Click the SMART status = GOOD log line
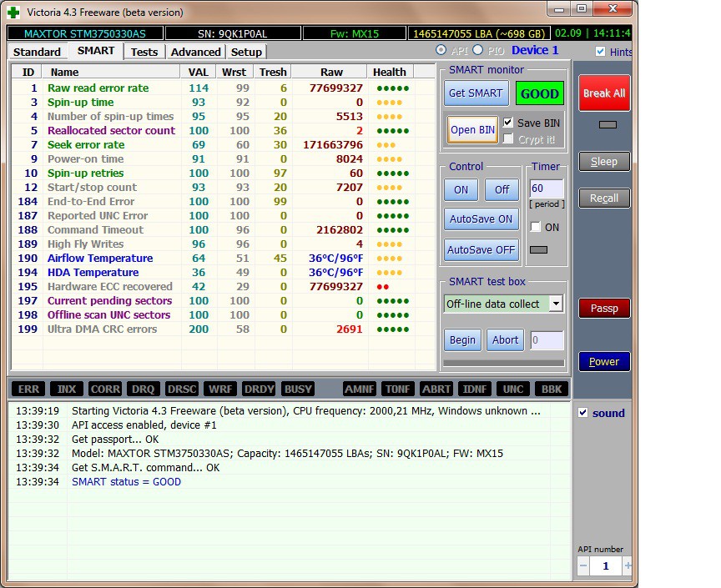Viewport: 721px width, 588px height. tap(127, 482)
